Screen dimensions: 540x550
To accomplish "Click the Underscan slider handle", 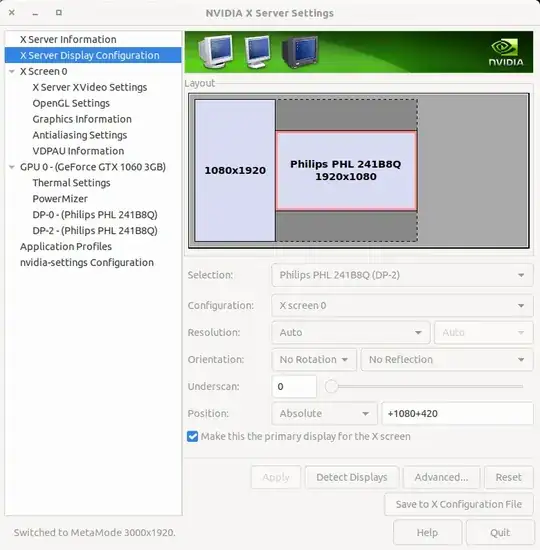I will coord(331,387).
